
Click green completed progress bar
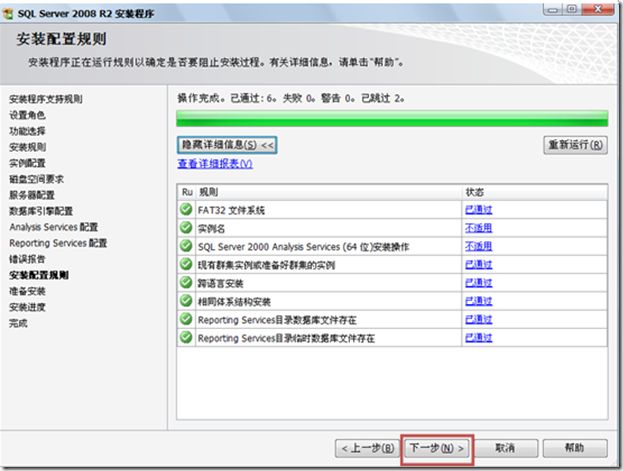pyautogui.click(x=392, y=118)
